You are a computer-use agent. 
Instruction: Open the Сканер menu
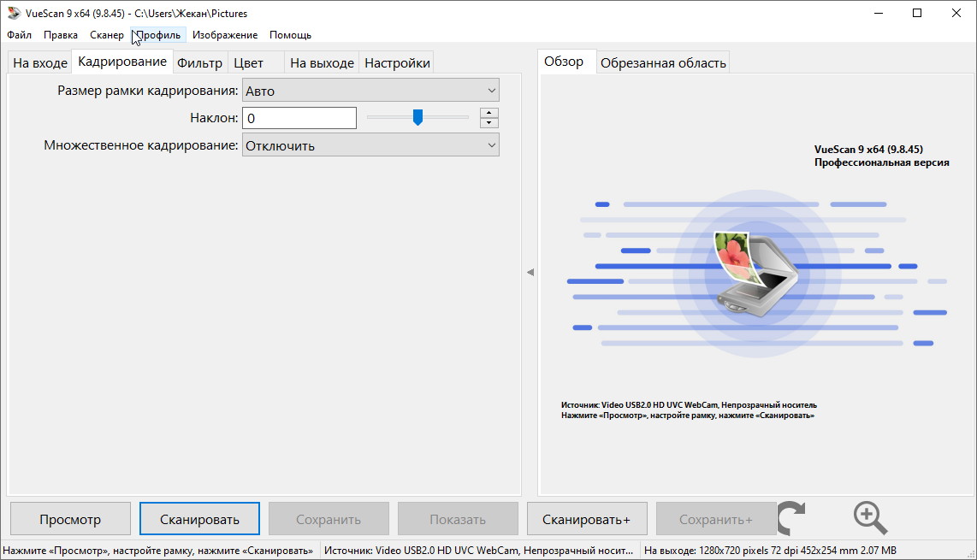107,35
